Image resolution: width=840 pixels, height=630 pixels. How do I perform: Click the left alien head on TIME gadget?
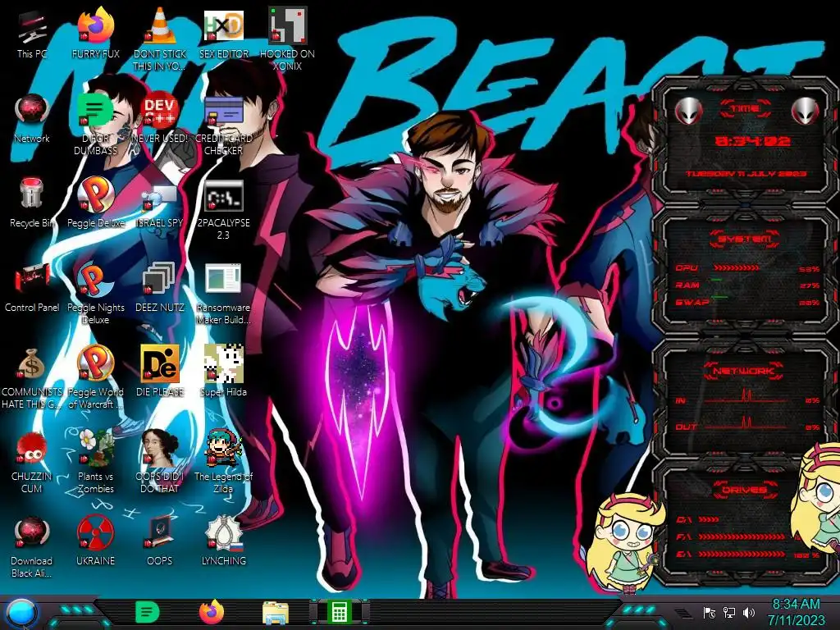click(x=688, y=111)
